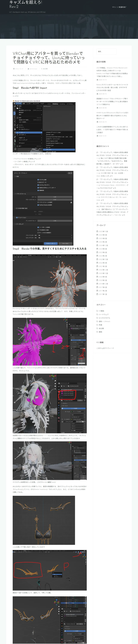Image resolution: width=138 pixels, height=644 pixels.
Task: Click the calendar icon beside 2025-09-15
Action: tap(97, 94)
